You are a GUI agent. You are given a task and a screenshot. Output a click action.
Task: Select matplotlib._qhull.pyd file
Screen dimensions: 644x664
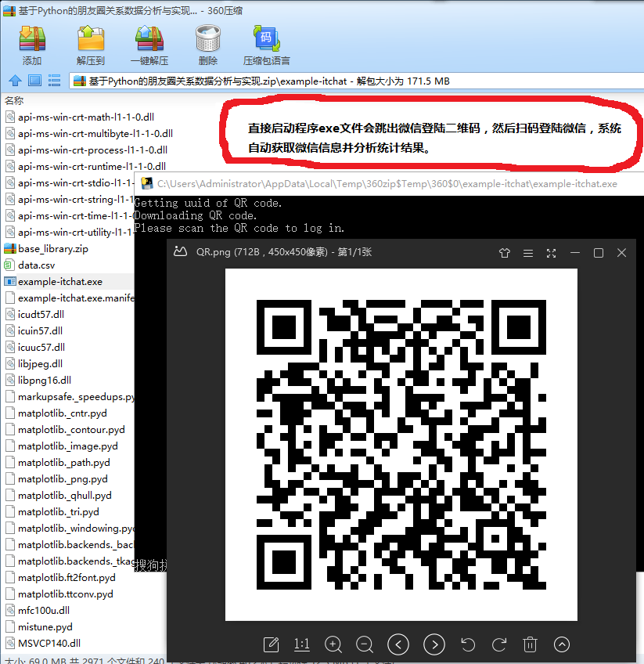(x=65, y=496)
